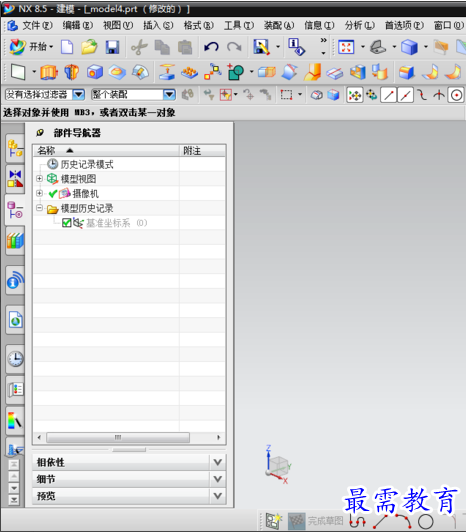This screenshot has width=466, height=532.
Task: Open a file with folder icon
Action: click(x=89, y=47)
